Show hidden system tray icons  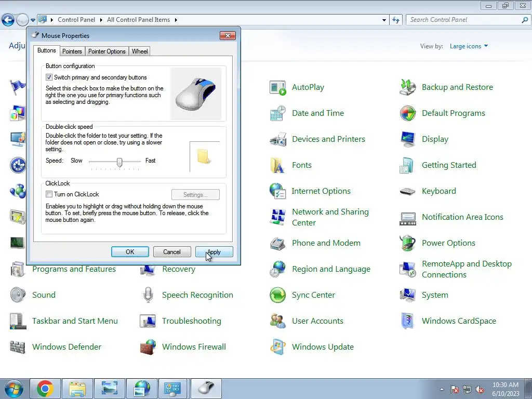442,389
